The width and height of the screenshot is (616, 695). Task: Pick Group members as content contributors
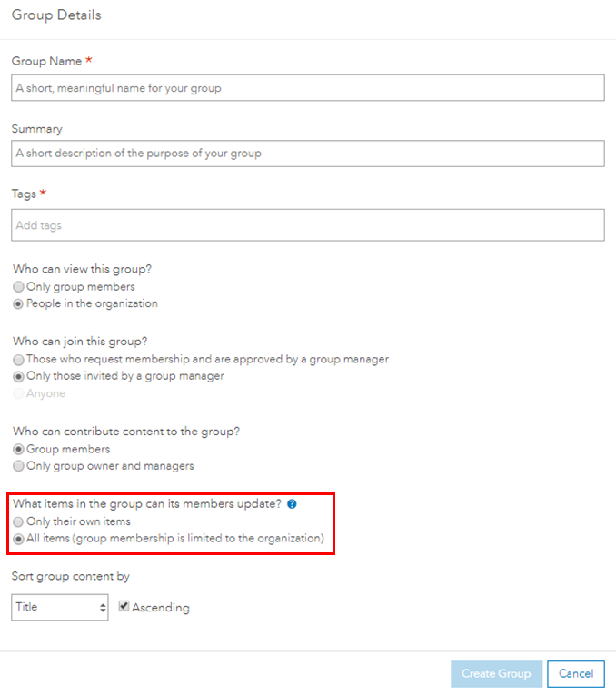[18, 449]
